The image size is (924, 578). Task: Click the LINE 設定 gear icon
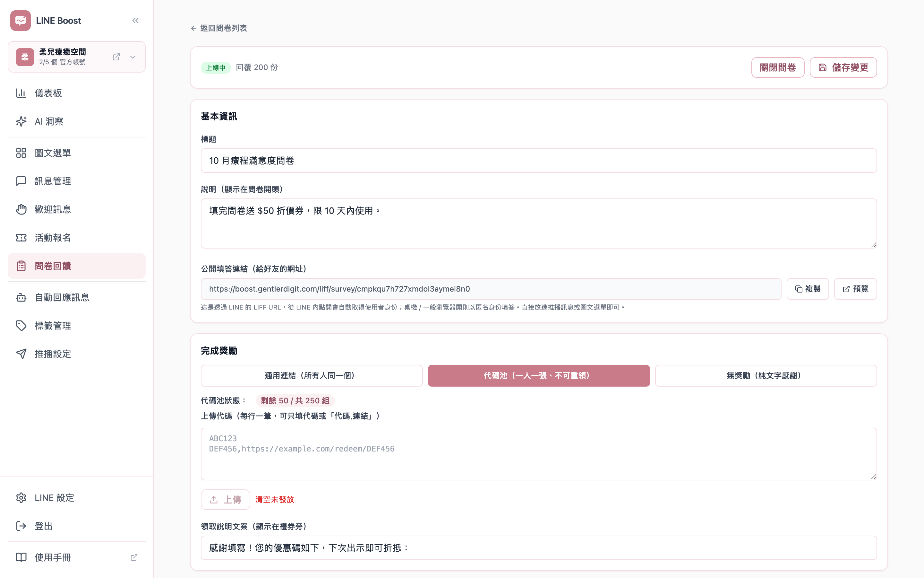click(x=21, y=498)
